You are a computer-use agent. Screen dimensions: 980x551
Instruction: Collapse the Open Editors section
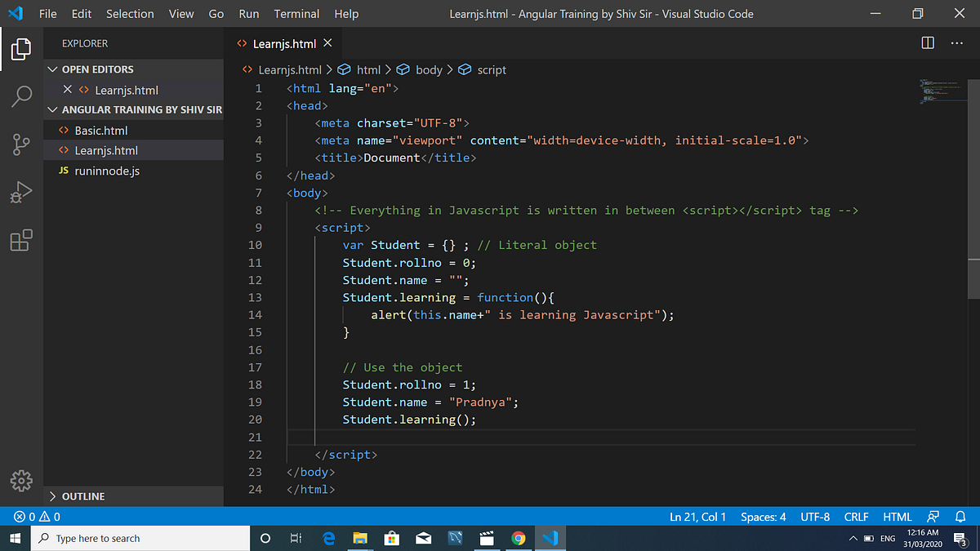tap(52, 69)
